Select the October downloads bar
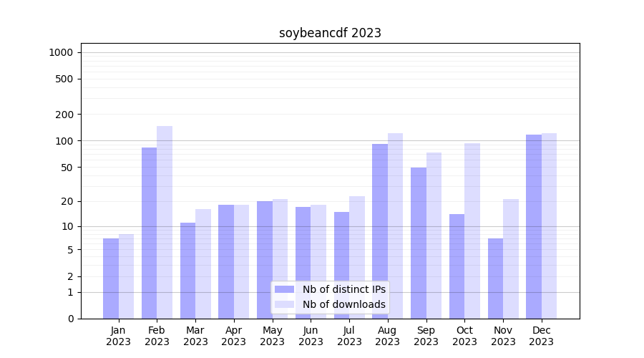 (472, 231)
